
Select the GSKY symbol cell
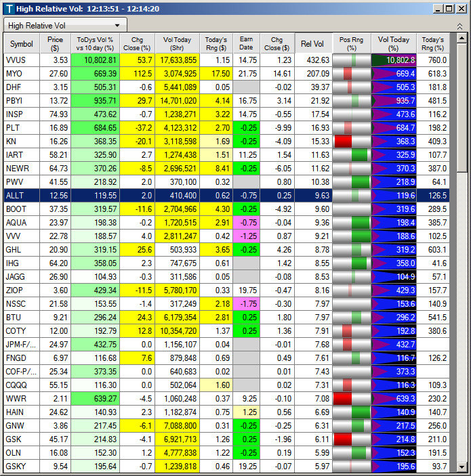click(x=21, y=467)
